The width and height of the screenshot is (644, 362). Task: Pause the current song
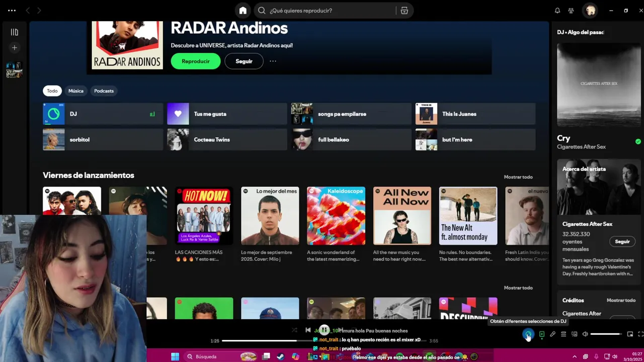[x=325, y=330]
